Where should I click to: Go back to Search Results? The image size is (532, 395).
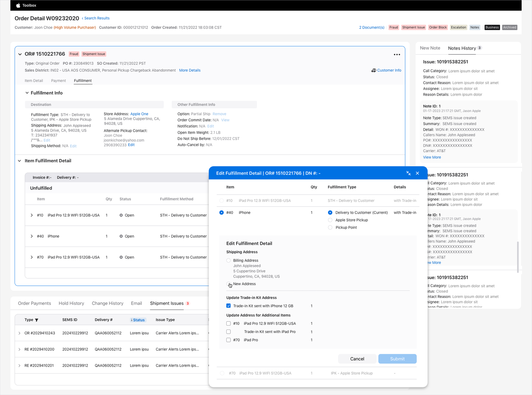click(96, 18)
